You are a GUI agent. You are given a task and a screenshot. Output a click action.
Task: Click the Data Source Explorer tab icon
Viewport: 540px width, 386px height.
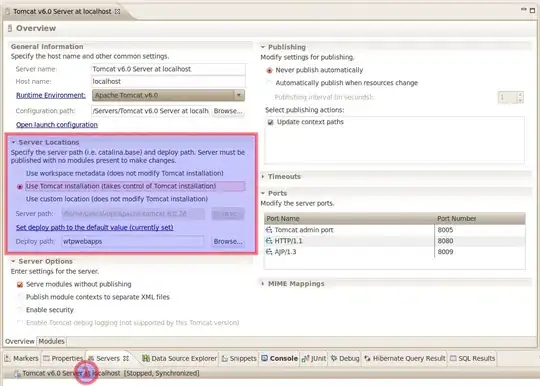pos(146,358)
